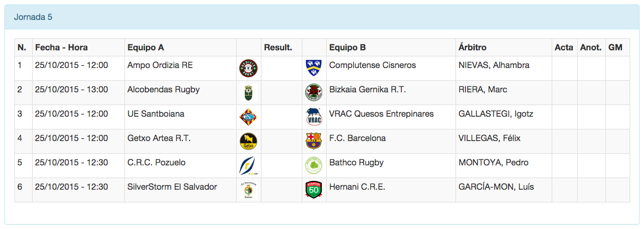The width and height of the screenshot is (644, 229).
Task: Select the F.C. Barcelona team name
Action: coord(357,138)
